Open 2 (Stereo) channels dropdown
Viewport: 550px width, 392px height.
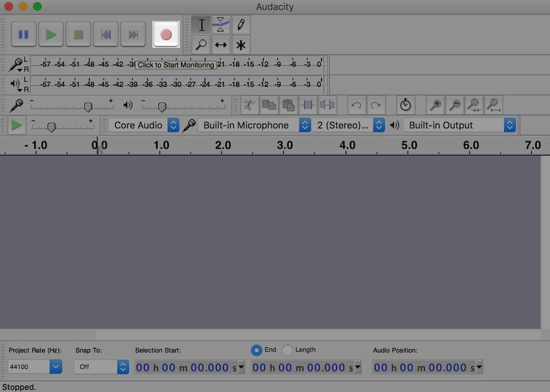349,125
